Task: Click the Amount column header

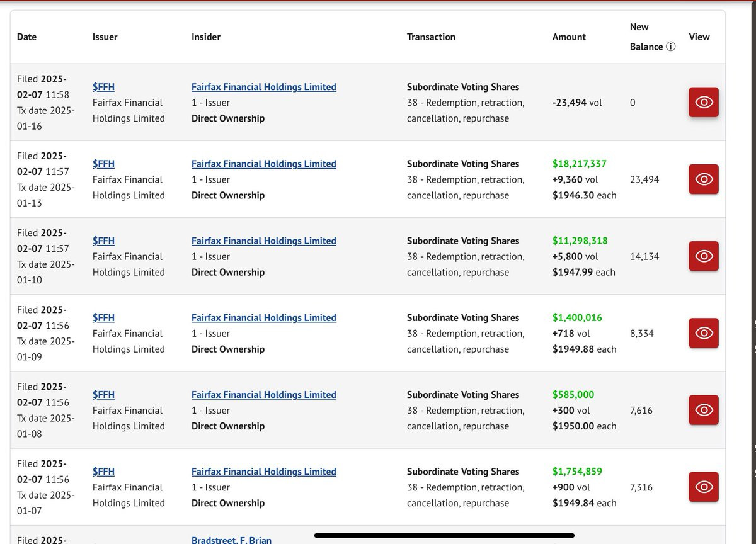Action: (x=569, y=37)
